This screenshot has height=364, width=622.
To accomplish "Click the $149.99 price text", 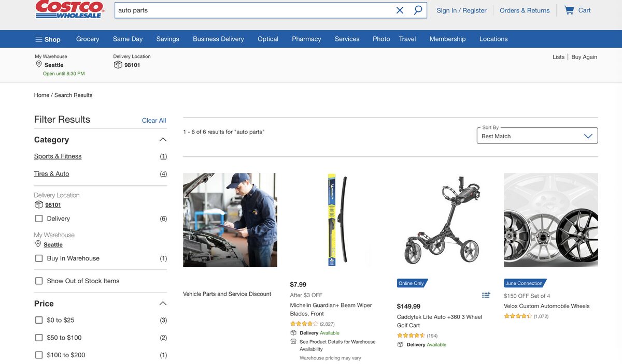I will [x=408, y=307].
